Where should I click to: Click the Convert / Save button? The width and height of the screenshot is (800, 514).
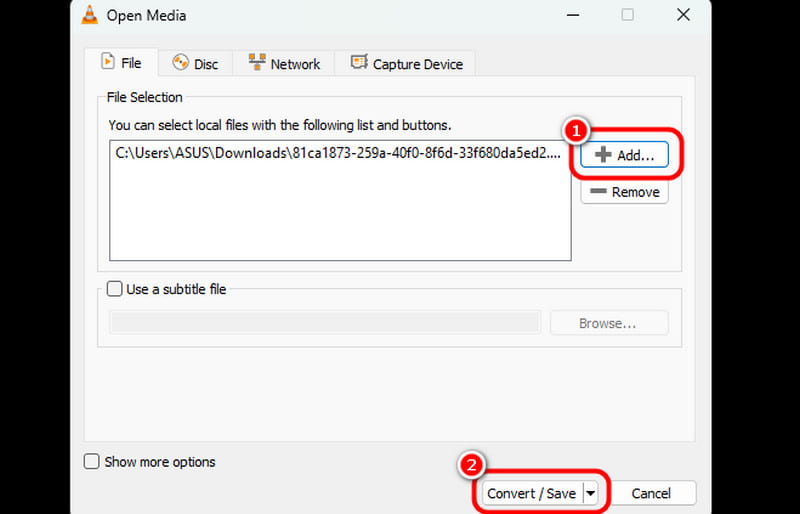[x=531, y=493]
